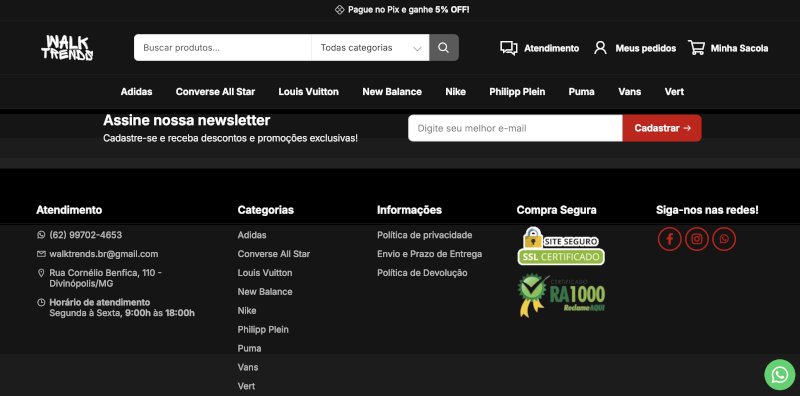Click the magnifier search button
The height and width of the screenshot is (396, 800).
tap(443, 47)
